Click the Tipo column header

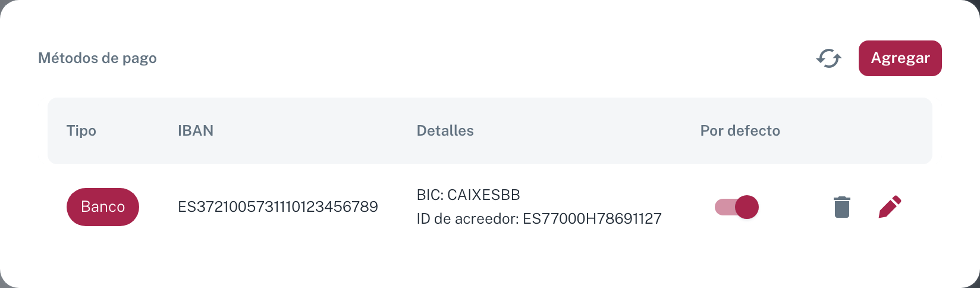click(x=81, y=131)
